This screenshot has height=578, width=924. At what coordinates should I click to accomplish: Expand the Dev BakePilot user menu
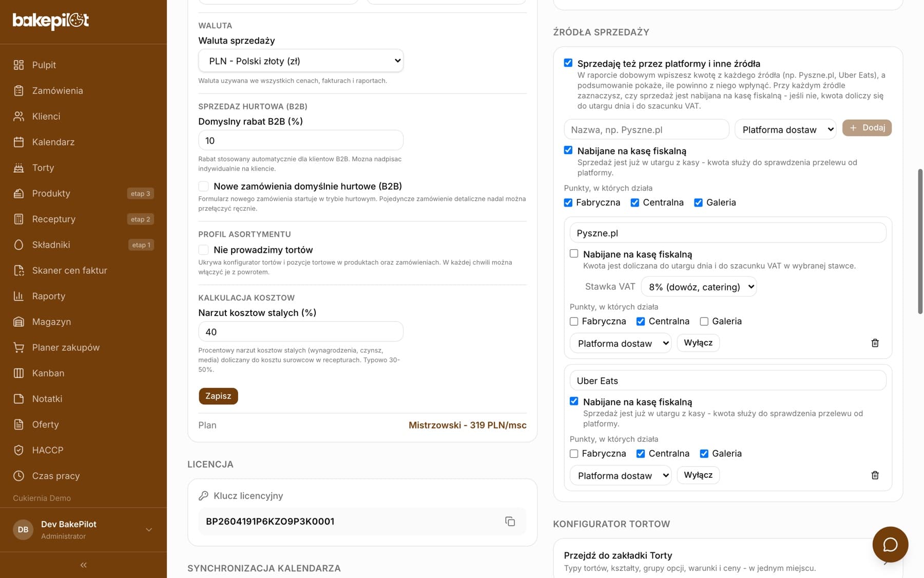[x=83, y=530]
